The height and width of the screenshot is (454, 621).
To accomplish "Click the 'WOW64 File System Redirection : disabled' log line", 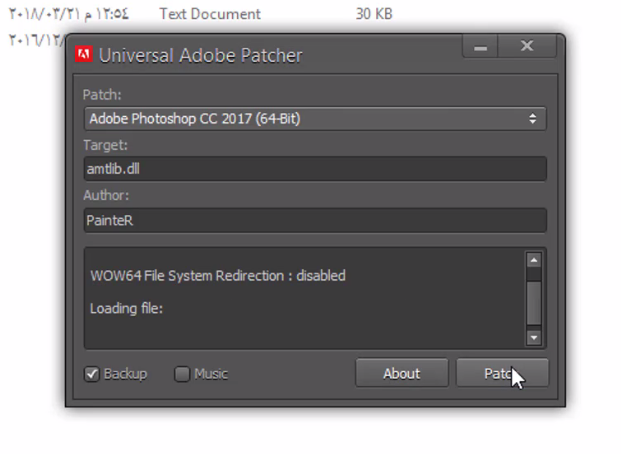I will coord(218,276).
